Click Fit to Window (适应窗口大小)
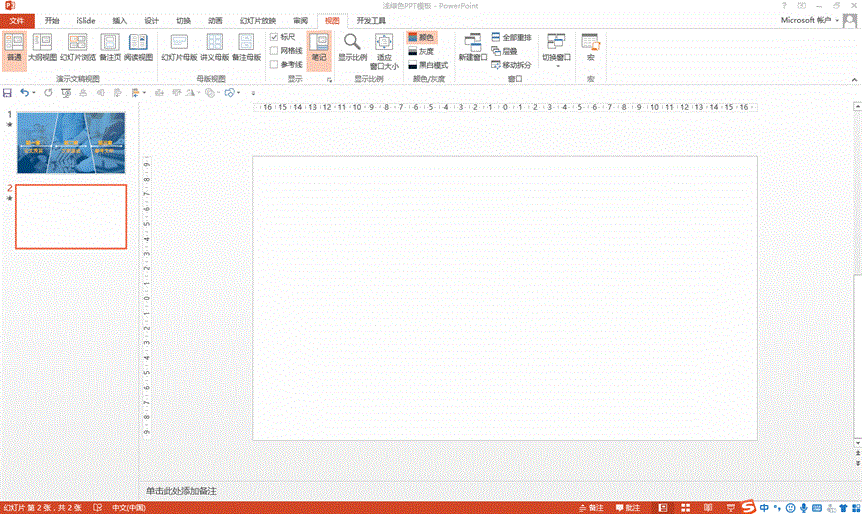The width and height of the screenshot is (862, 514). [384, 50]
